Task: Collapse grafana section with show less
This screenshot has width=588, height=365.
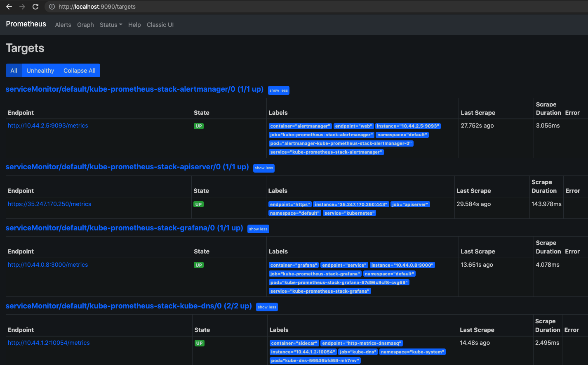Action: (258, 229)
